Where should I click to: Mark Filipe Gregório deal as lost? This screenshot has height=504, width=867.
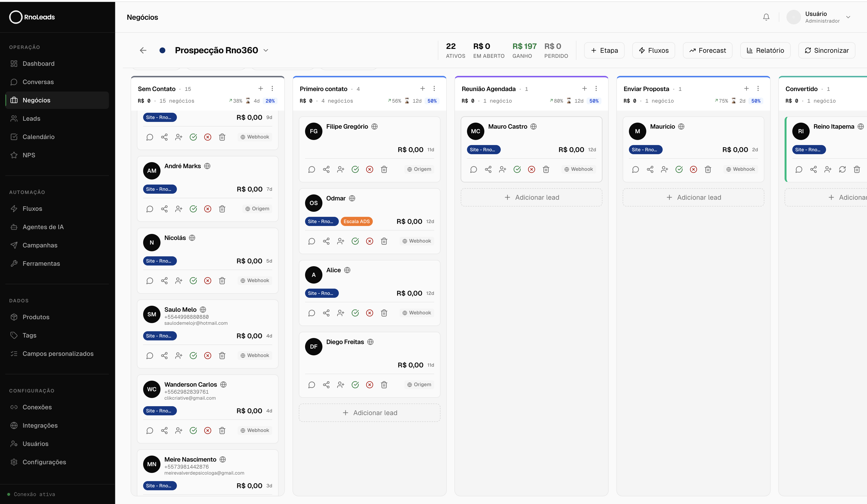point(370,169)
